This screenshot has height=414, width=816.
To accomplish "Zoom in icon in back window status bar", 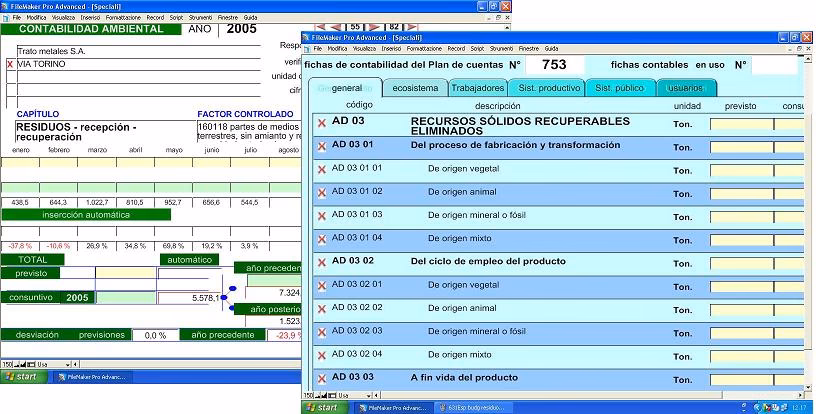I will pyautogui.click(x=23, y=365).
